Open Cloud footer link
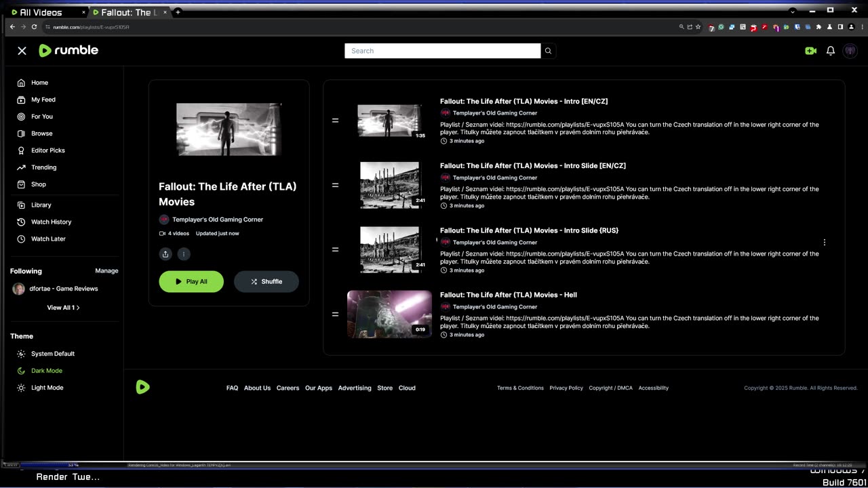Screen dimensions: 868x488 coord(407,388)
